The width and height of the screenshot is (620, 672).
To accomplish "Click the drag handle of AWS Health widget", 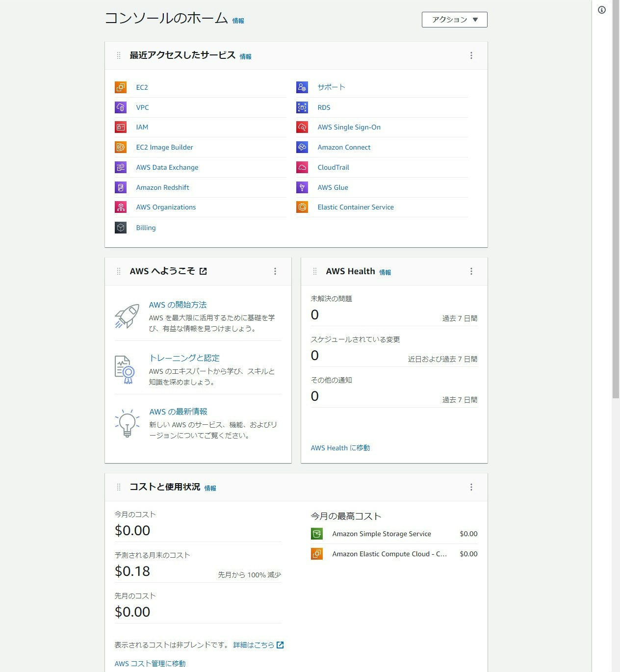I will tap(315, 271).
